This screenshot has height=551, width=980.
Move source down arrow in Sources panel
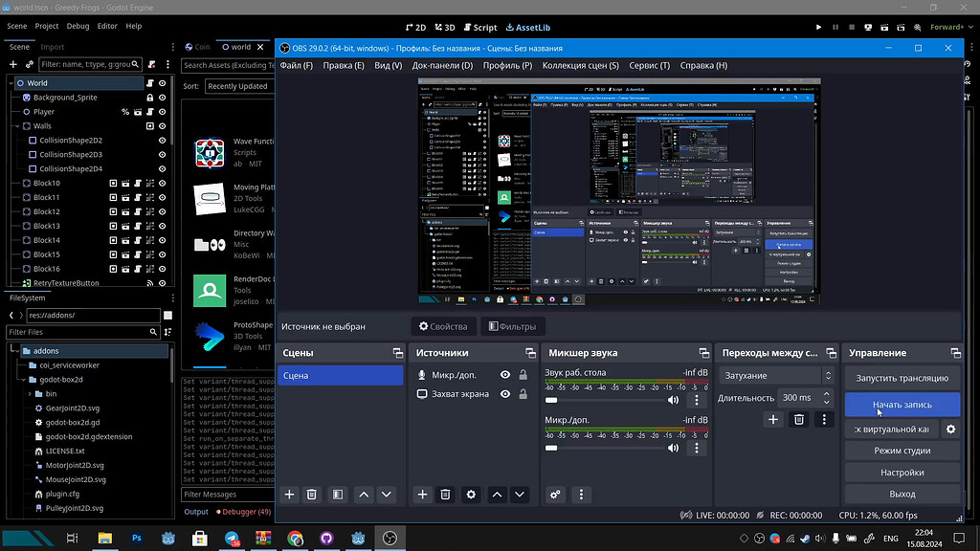520,495
